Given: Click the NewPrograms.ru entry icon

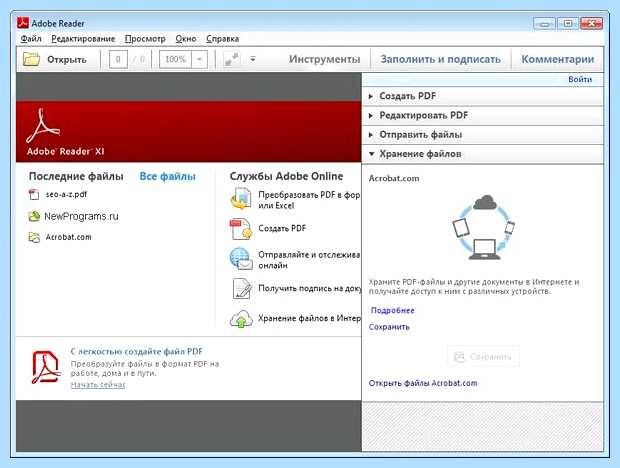Looking at the screenshot, I should coord(34,216).
